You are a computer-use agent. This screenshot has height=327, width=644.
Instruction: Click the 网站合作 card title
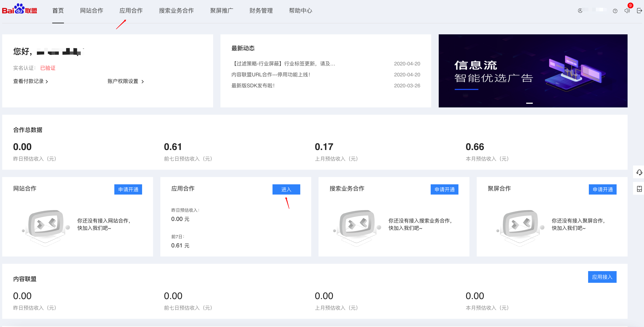(x=25, y=189)
